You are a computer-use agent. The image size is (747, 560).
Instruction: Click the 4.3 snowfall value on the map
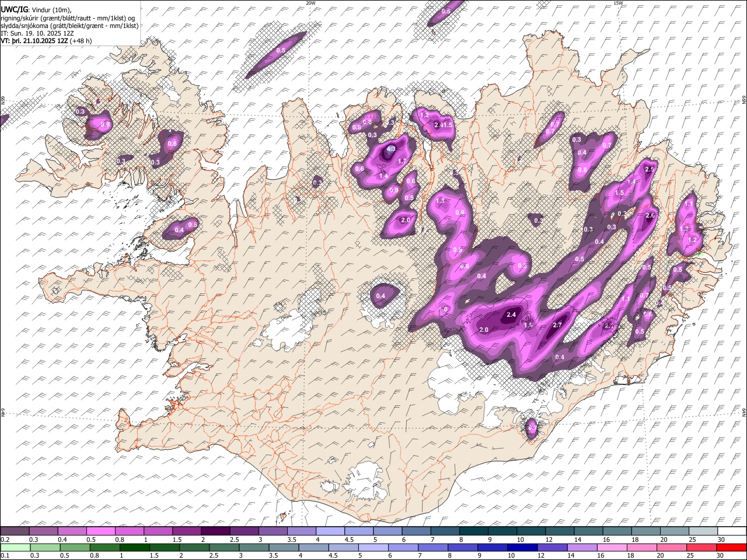pos(391,149)
